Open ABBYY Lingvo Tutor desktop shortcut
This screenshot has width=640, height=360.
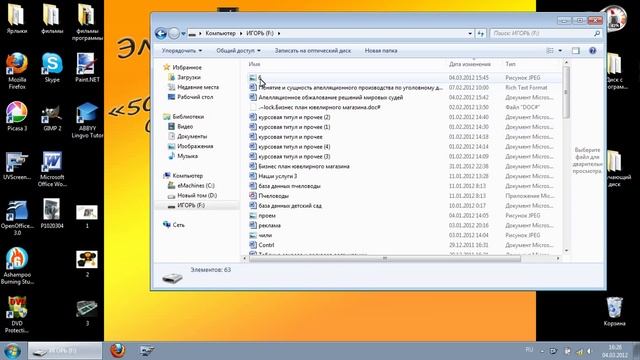coord(87,120)
